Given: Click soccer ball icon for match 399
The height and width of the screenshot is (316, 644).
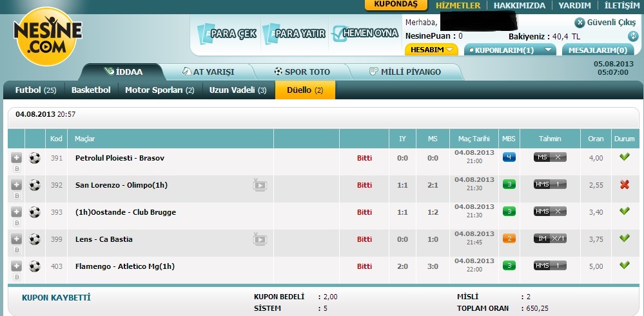Looking at the screenshot, I should (x=35, y=239).
